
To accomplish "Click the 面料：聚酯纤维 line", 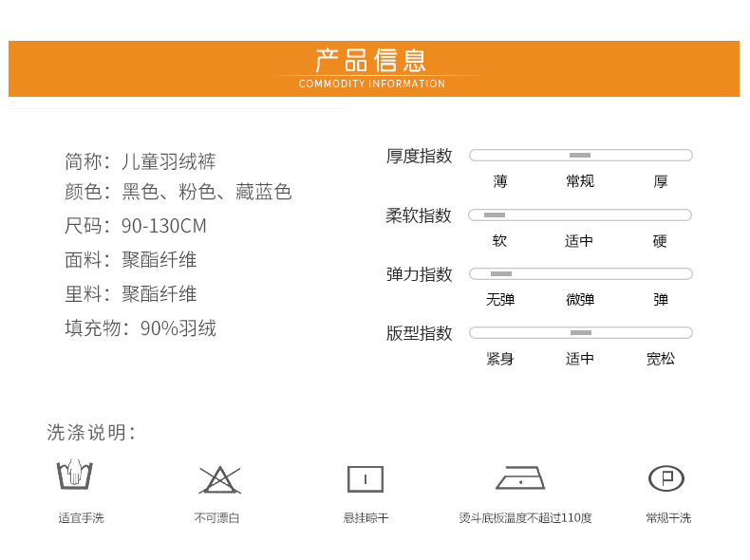I will point(131,260).
